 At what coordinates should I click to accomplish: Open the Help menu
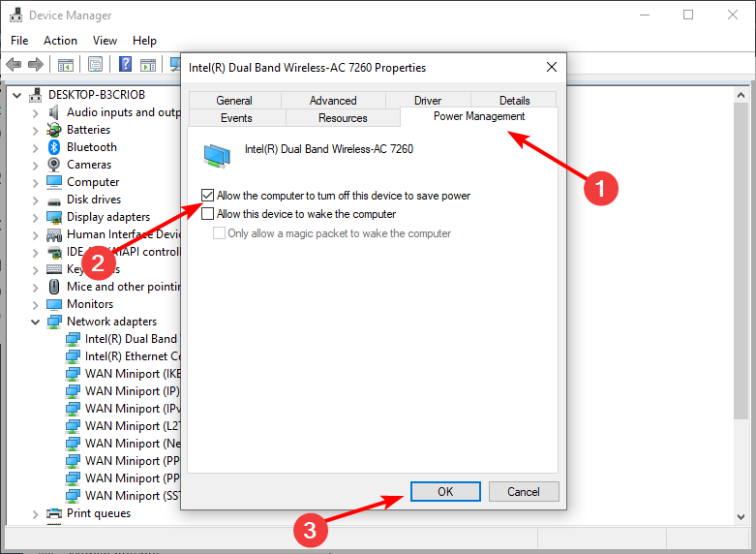(x=144, y=41)
